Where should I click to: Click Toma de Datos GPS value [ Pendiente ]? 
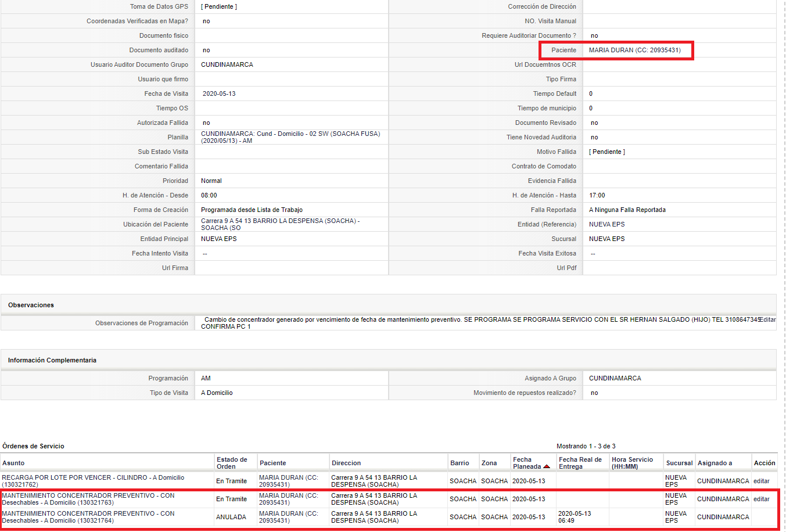(219, 6)
